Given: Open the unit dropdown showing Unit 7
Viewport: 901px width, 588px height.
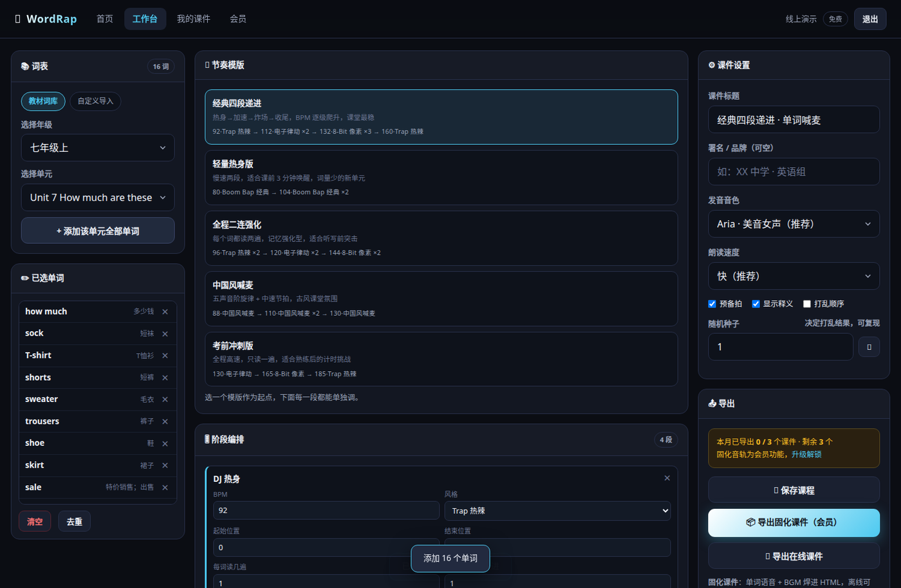Looking at the screenshot, I should pos(98,198).
